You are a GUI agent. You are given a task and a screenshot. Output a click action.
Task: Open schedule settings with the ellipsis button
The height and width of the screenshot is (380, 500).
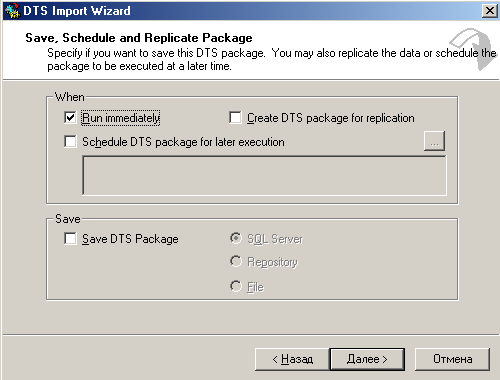pos(434,141)
